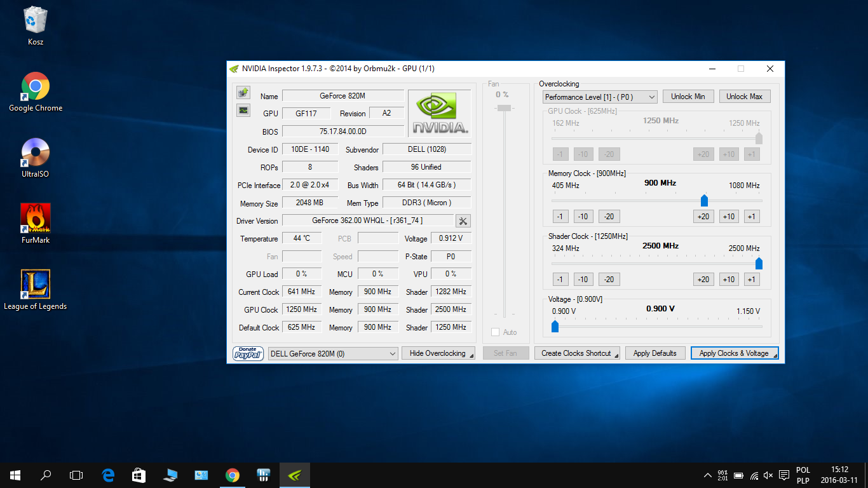Click the NVIDIA Inspector taskbar icon
The height and width of the screenshot is (488, 868).
point(295,475)
